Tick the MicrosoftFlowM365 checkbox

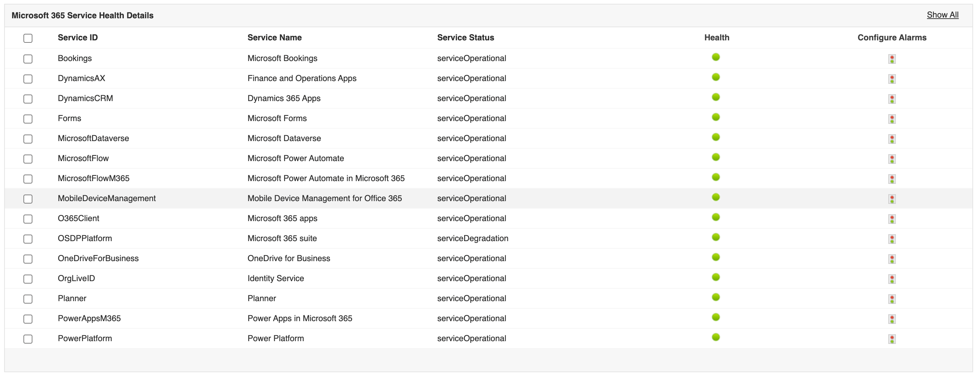28,179
